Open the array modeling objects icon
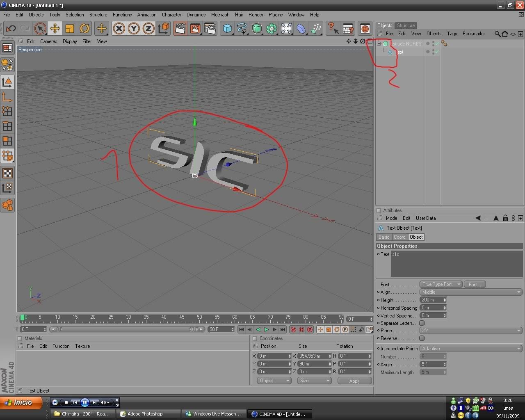The height and width of the screenshot is (420, 525). [x=272, y=28]
